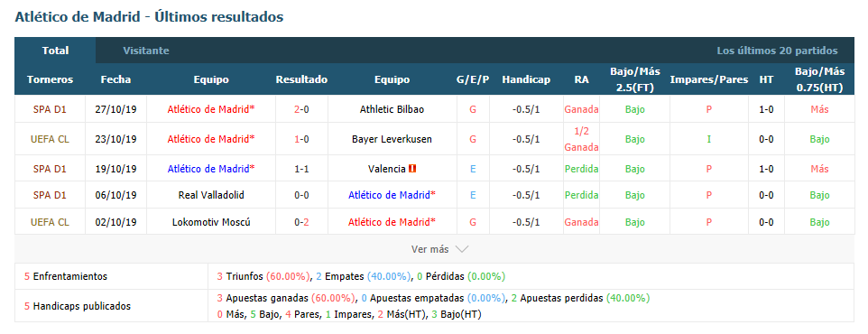Expand results with the Ver más chevron
This screenshot has height=334, width=868.
coord(462,249)
